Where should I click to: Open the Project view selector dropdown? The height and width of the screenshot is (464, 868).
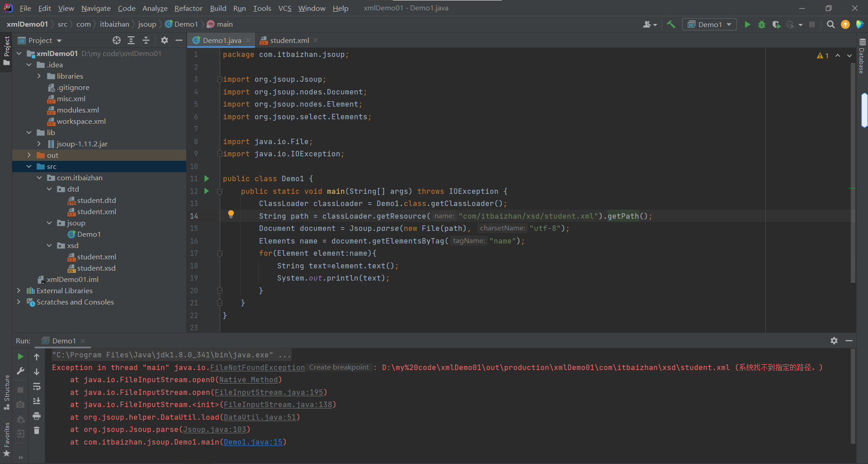tap(40, 40)
